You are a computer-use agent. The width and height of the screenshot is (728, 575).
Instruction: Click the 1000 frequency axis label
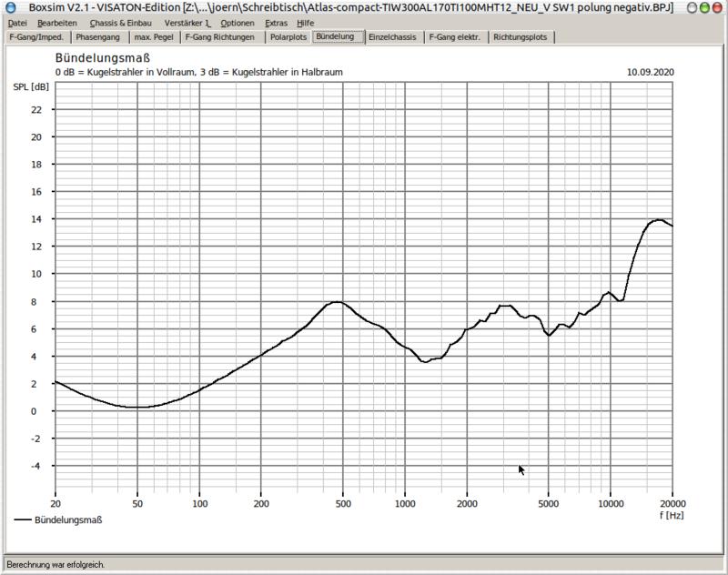[x=405, y=504]
